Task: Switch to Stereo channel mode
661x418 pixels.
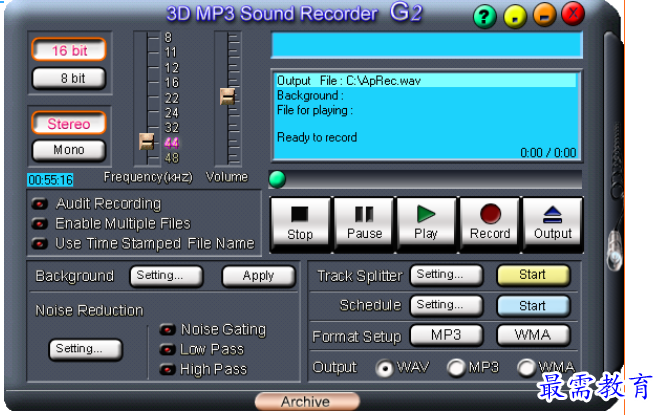Action: tap(69, 123)
